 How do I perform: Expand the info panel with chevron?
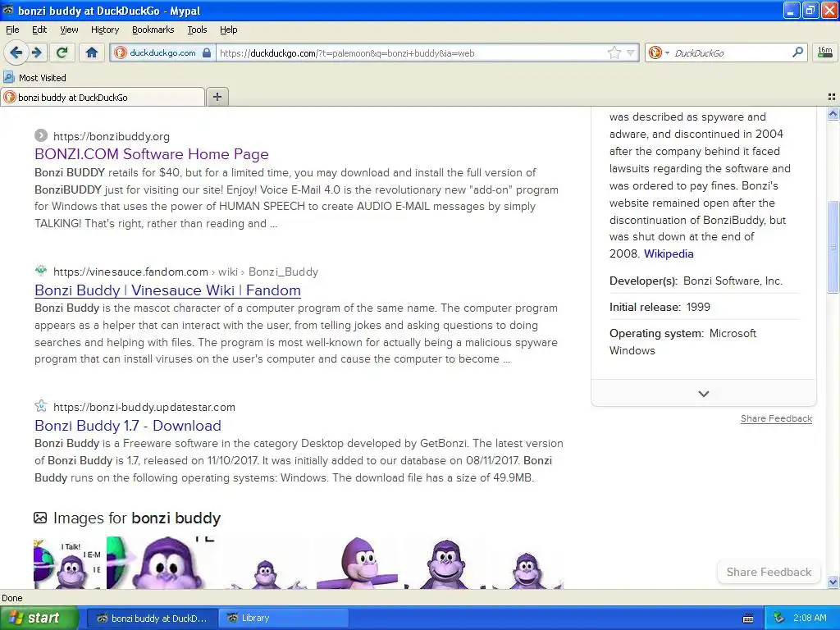[703, 394]
